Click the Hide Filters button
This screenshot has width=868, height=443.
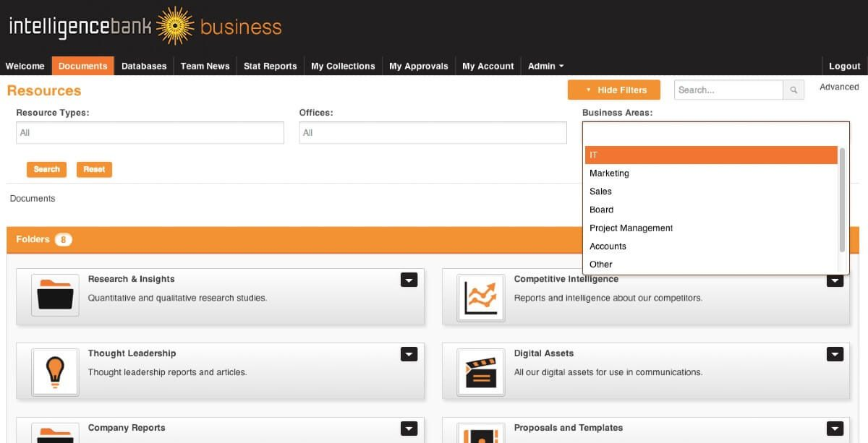pos(614,90)
